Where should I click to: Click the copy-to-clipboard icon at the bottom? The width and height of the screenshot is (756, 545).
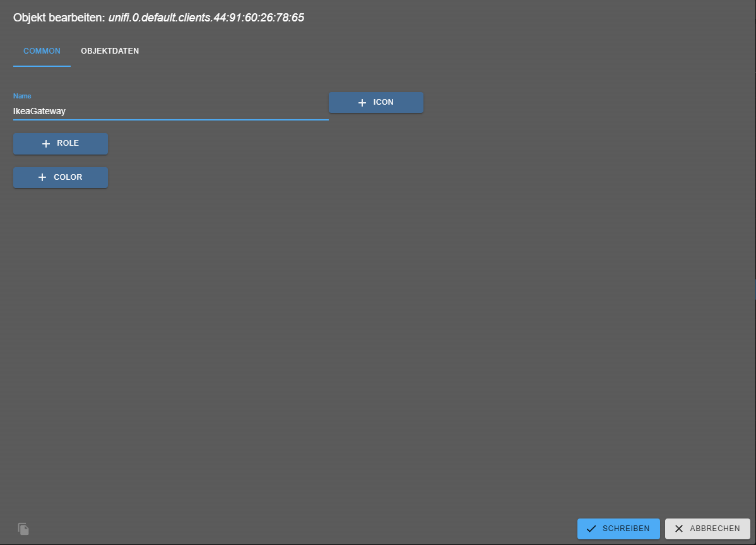click(23, 529)
